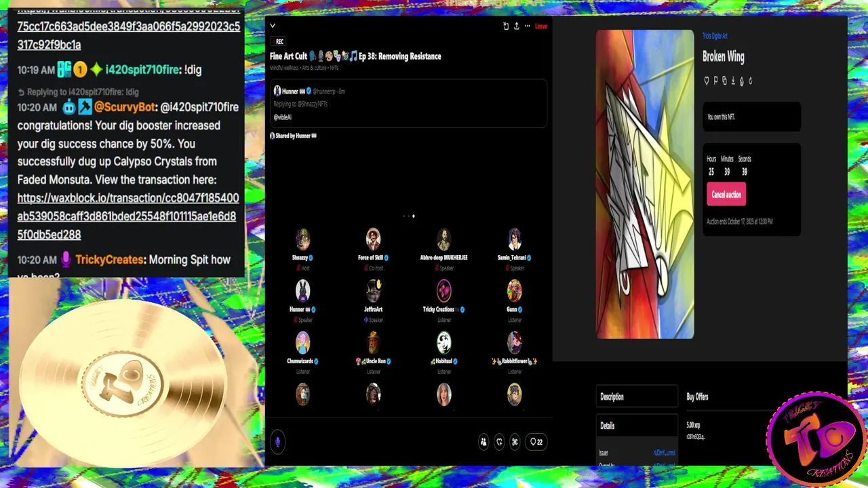
Task: Open the Details section
Action: point(637,426)
